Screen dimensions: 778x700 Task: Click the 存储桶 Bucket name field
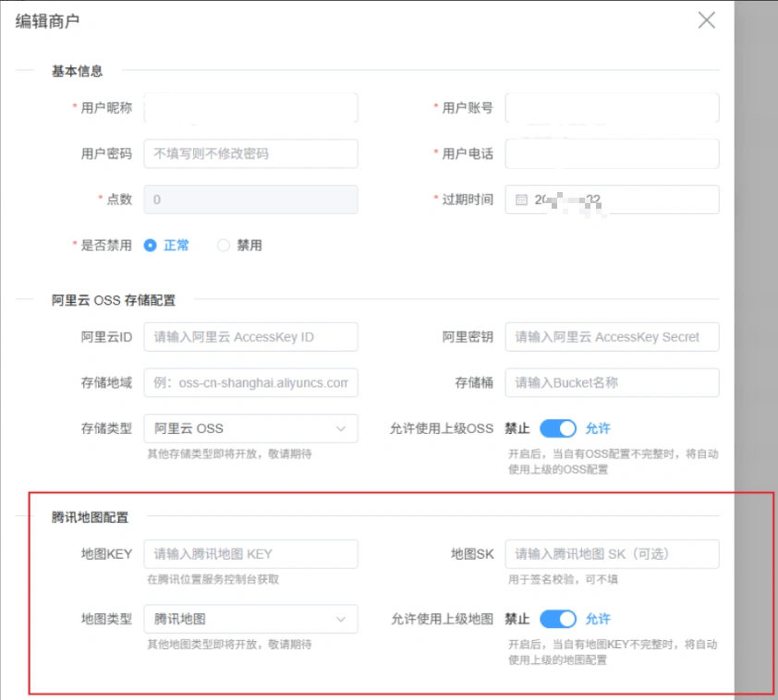click(x=612, y=382)
